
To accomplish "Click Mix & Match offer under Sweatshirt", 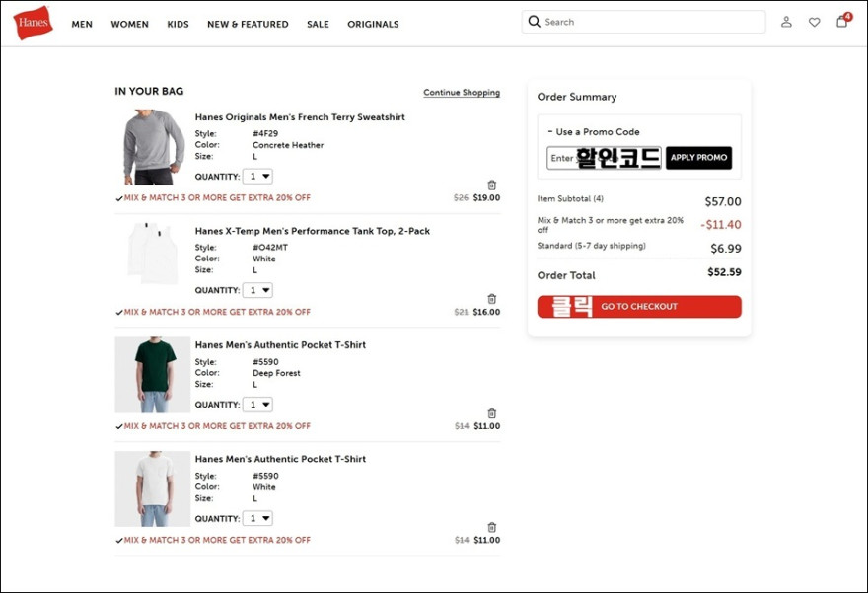I will click(217, 197).
